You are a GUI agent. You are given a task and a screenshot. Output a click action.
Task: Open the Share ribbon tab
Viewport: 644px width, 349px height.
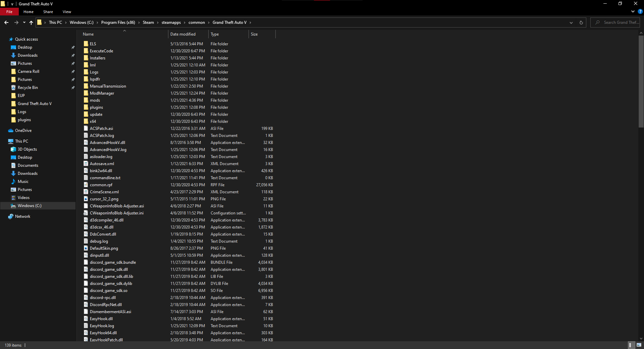click(x=48, y=12)
